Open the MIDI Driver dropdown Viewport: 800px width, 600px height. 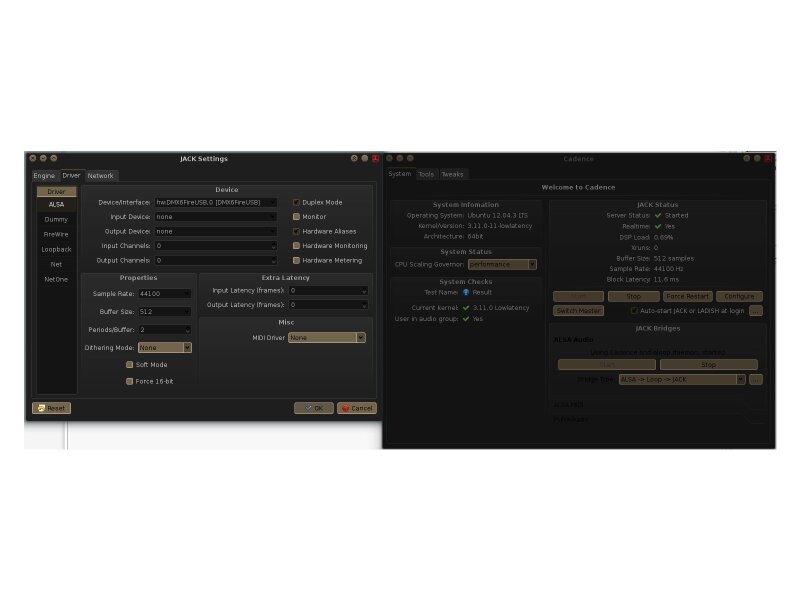pyautogui.click(x=327, y=338)
